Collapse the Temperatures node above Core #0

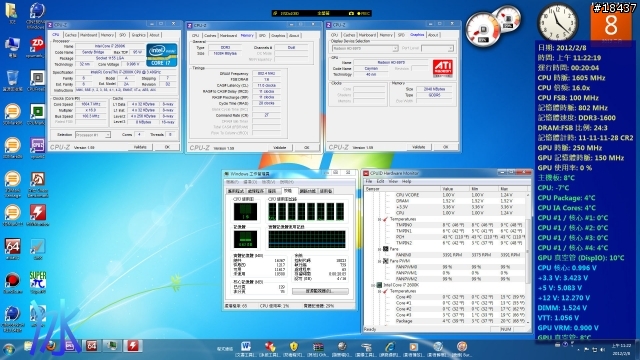(x=380, y=291)
